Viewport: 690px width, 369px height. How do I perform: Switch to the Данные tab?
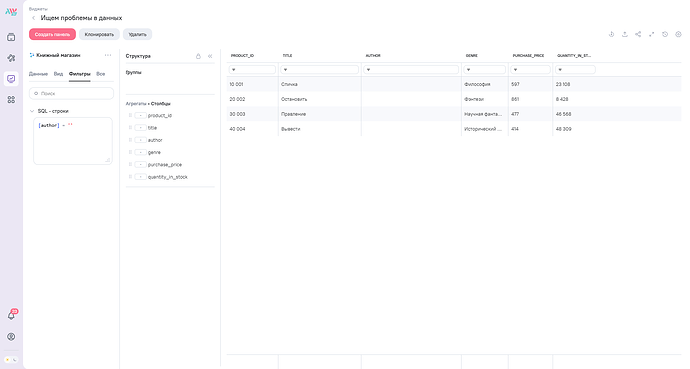38,74
